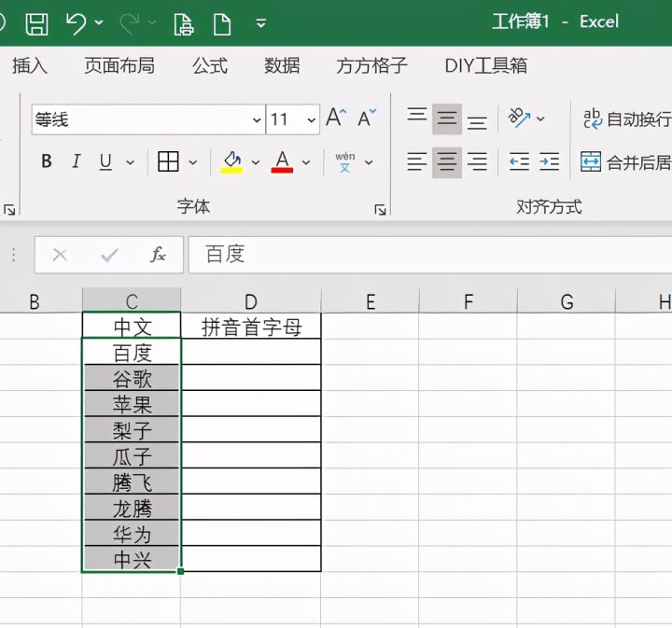Screen dimensions: 672x628
Task: Click the Increase Font Size icon
Action: coord(336,118)
